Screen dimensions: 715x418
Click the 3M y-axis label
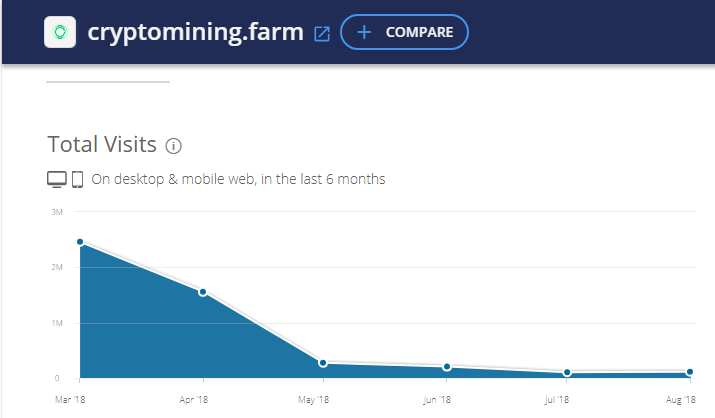click(x=56, y=212)
